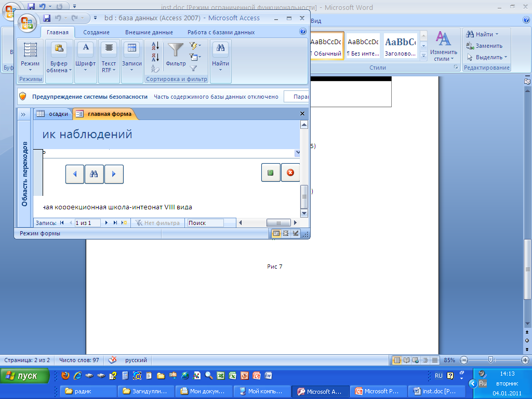Toggle the apply filter funnel icon
Viewport: 532px width, 399px height.
(193, 69)
